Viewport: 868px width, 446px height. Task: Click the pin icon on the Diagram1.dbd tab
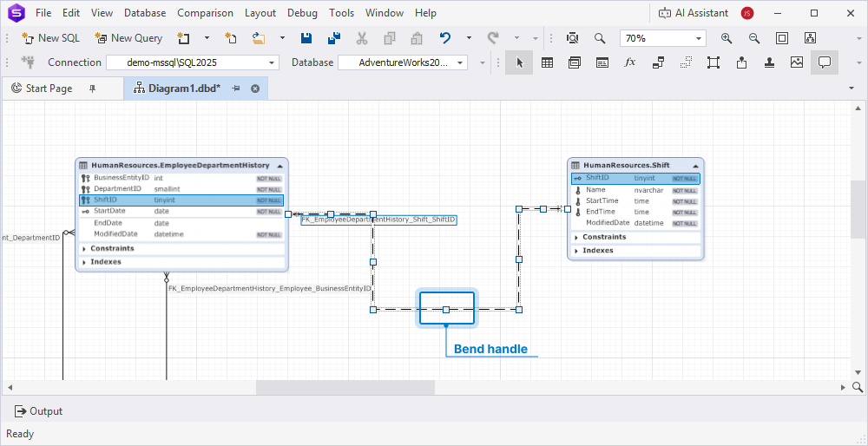[236, 88]
